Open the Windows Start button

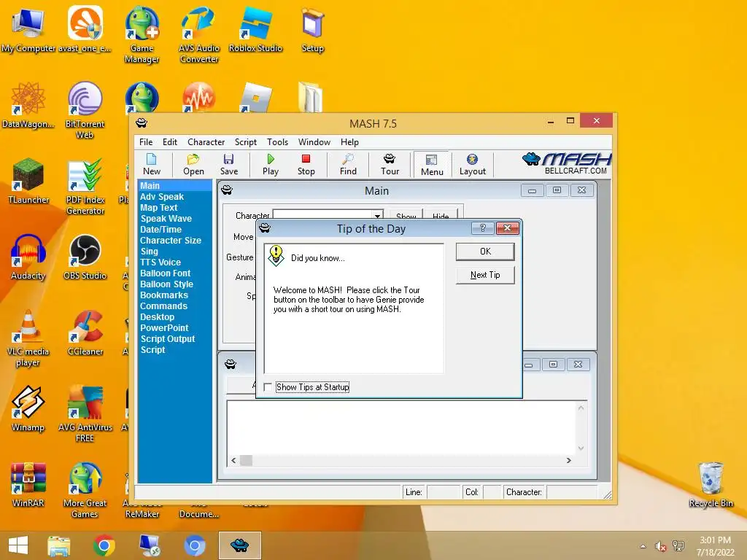[18, 545]
